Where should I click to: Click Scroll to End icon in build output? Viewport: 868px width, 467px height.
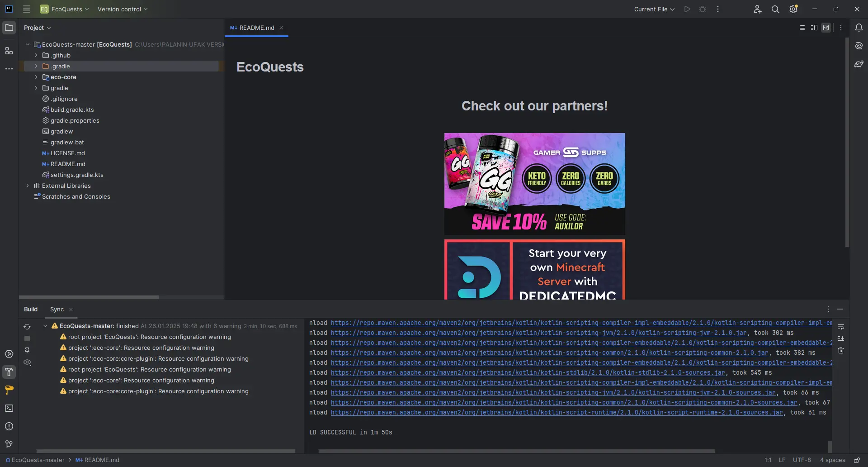click(x=841, y=338)
